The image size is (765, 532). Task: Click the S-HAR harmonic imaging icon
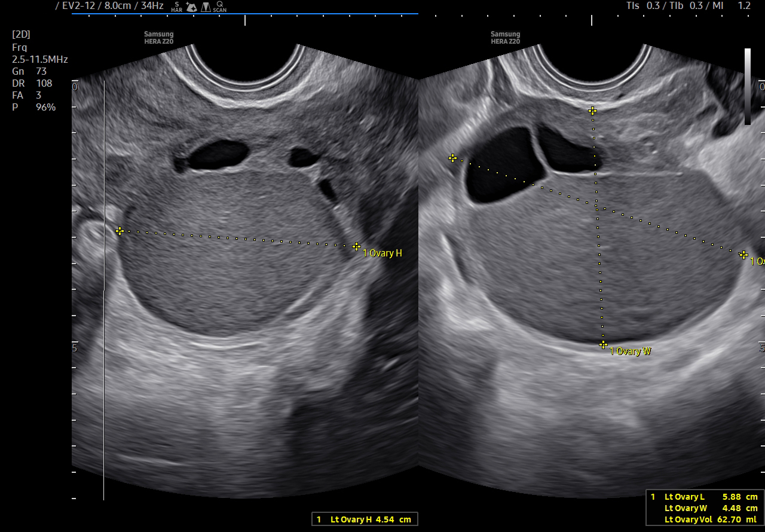177,7
